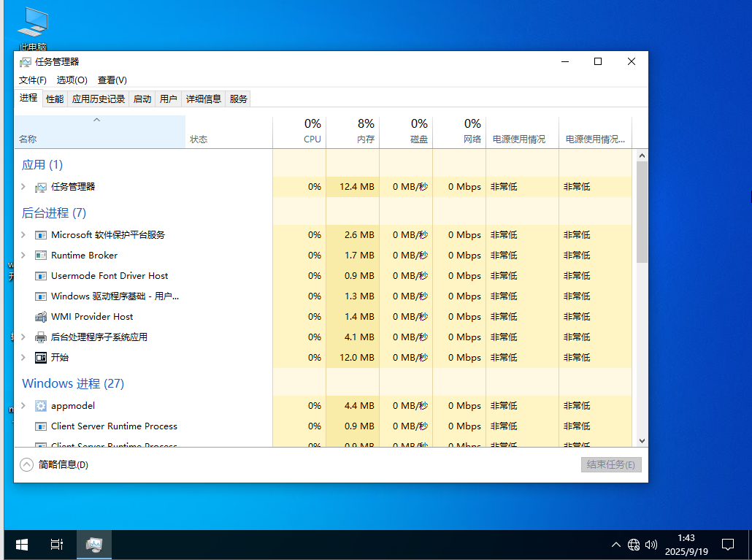Click the process list vertical scrollbar
Screen dimensions: 752x560
(x=642, y=212)
